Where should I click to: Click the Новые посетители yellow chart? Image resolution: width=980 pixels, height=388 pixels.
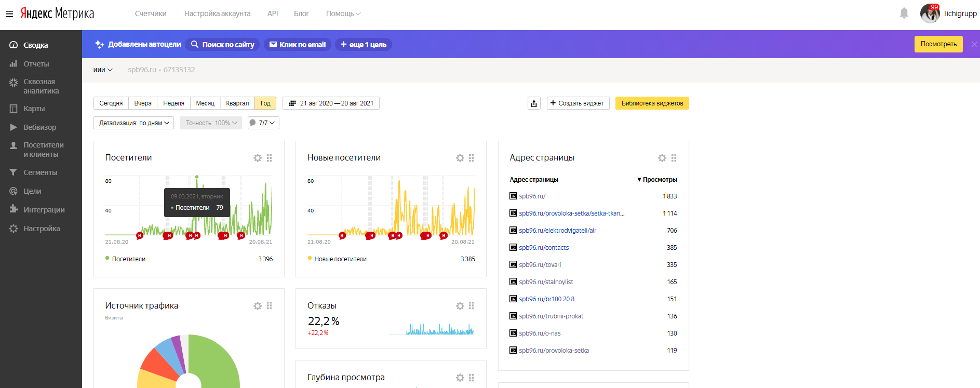(x=391, y=208)
